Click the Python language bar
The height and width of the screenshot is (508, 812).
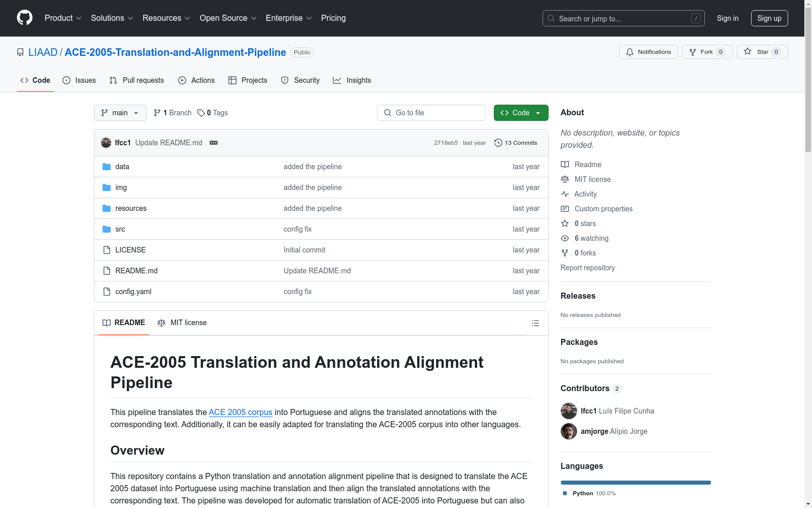[x=636, y=483]
